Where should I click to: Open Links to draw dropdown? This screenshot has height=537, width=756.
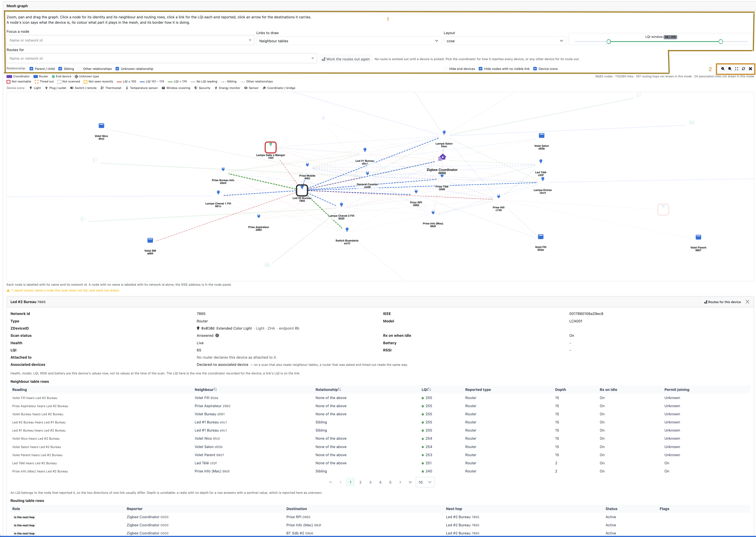click(x=349, y=41)
